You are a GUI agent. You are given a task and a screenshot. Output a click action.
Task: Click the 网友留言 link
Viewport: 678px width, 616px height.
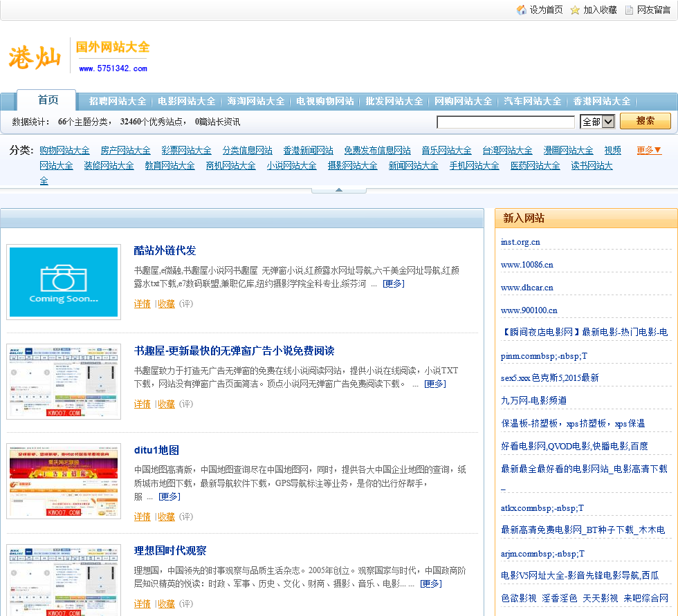[x=653, y=10]
